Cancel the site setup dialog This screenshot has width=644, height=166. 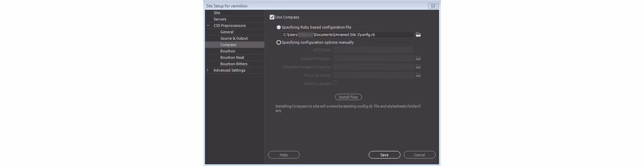pyautogui.click(x=419, y=155)
